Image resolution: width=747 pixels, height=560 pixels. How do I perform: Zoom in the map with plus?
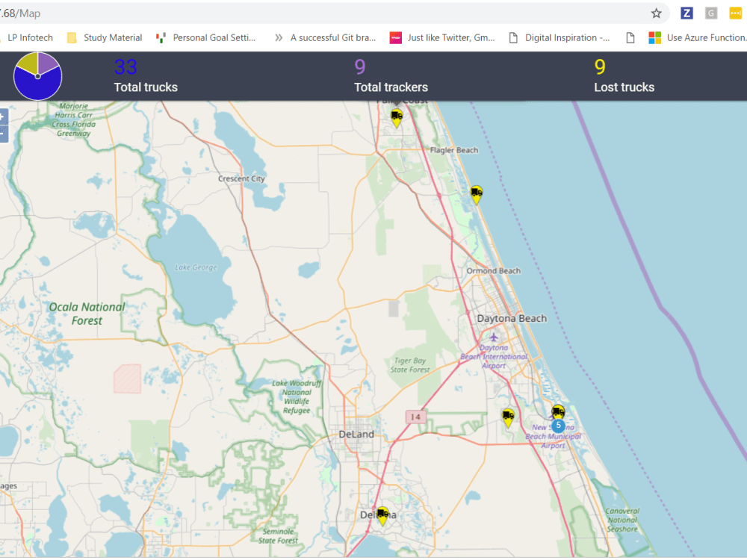click(x=3, y=116)
